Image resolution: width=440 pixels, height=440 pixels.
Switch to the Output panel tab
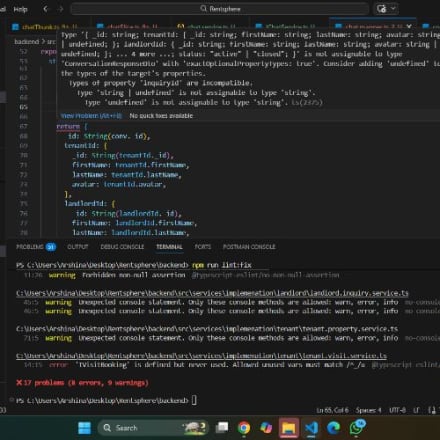click(x=78, y=247)
